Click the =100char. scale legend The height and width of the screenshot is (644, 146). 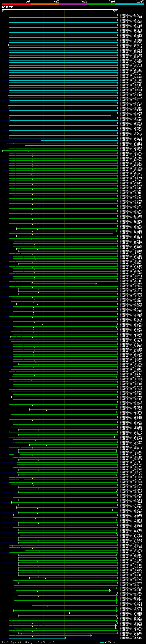tap(108, 642)
